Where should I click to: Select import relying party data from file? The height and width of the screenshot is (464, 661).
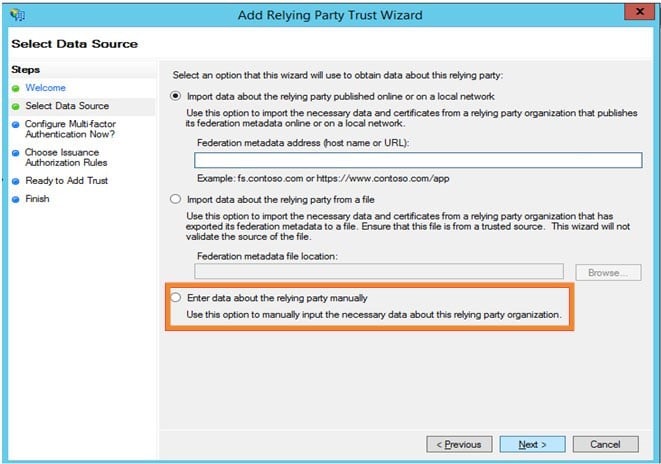pos(179,199)
